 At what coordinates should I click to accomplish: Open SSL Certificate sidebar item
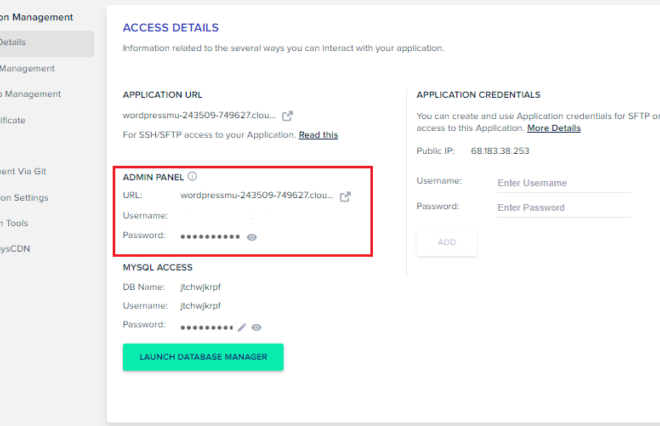tap(13, 120)
